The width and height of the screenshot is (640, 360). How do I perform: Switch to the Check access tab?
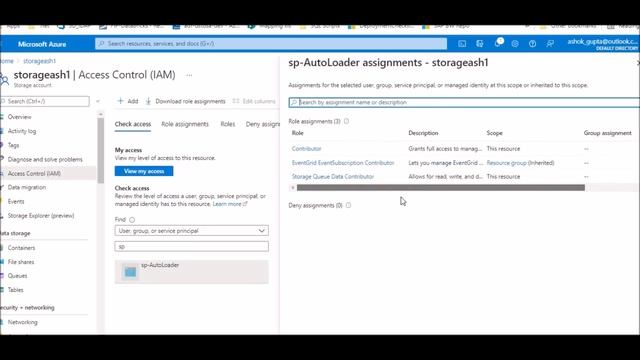coord(133,124)
